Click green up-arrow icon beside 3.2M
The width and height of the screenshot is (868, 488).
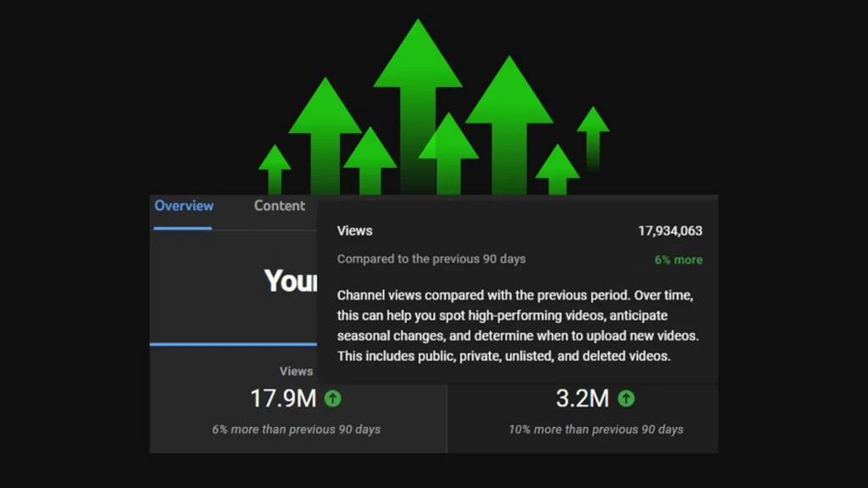[x=626, y=398]
